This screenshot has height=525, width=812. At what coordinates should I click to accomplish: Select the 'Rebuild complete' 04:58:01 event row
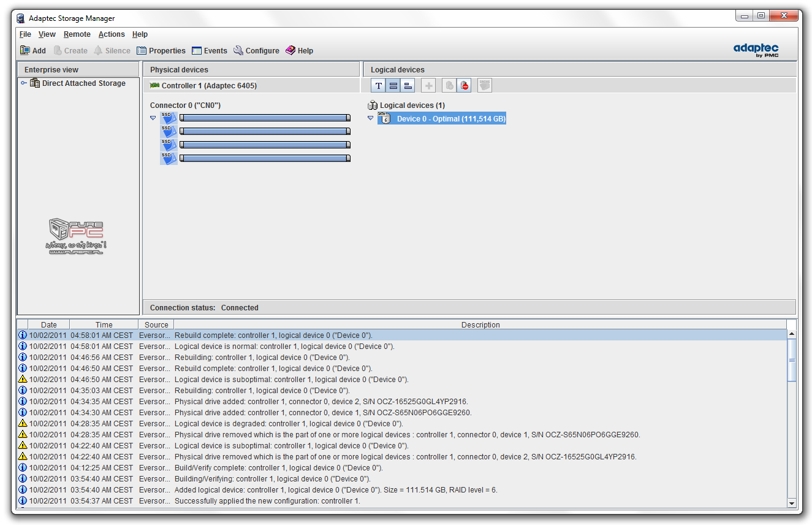pos(402,335)
